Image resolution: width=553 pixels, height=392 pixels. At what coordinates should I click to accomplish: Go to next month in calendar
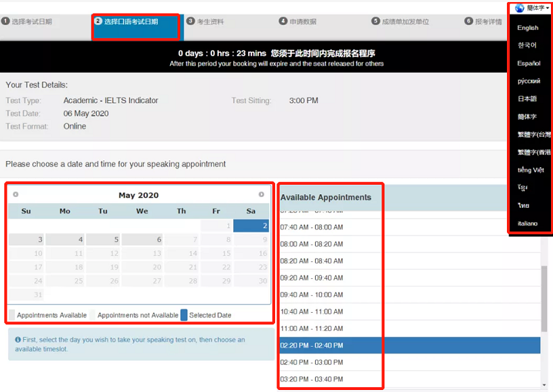pyautogui.click(x=262, y=195)
